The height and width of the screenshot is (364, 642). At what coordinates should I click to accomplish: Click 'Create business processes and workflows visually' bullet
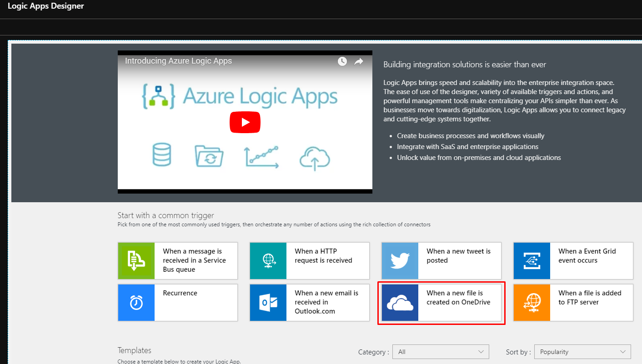point(471,136)
